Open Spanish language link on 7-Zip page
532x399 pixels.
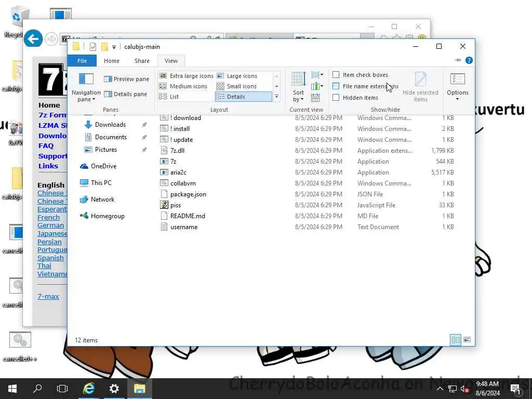point(50,258)
